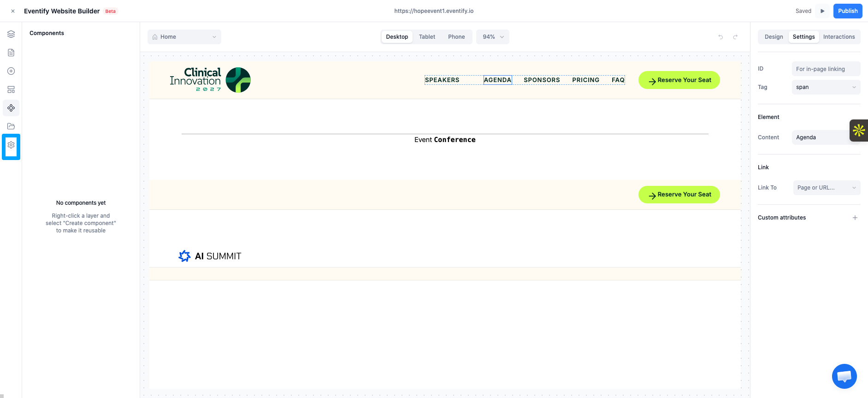
Task: Switch to the Interactions tab
Action: [x=839, y=37]
